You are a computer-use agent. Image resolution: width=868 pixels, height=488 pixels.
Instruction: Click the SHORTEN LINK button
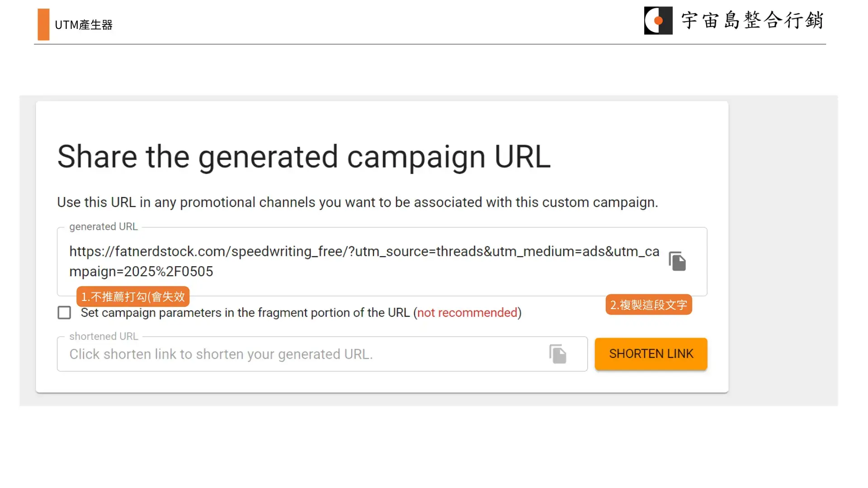651,354
